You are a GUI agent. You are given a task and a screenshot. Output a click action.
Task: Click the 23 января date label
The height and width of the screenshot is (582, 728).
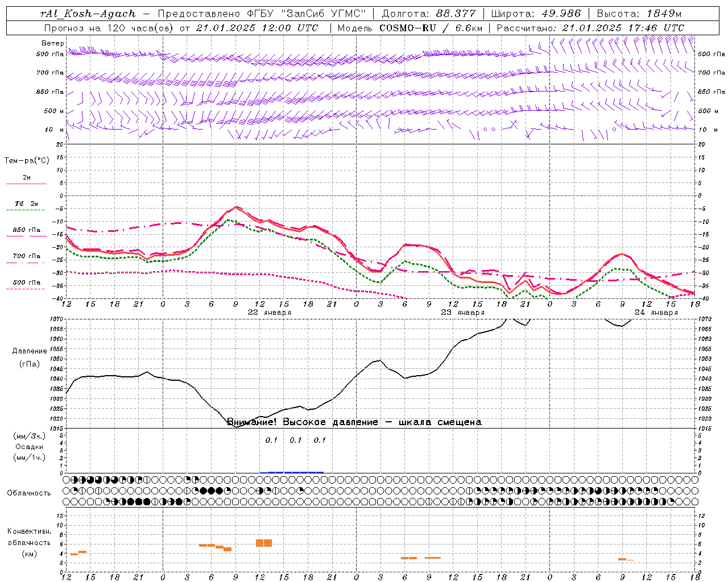click(462, 313)
